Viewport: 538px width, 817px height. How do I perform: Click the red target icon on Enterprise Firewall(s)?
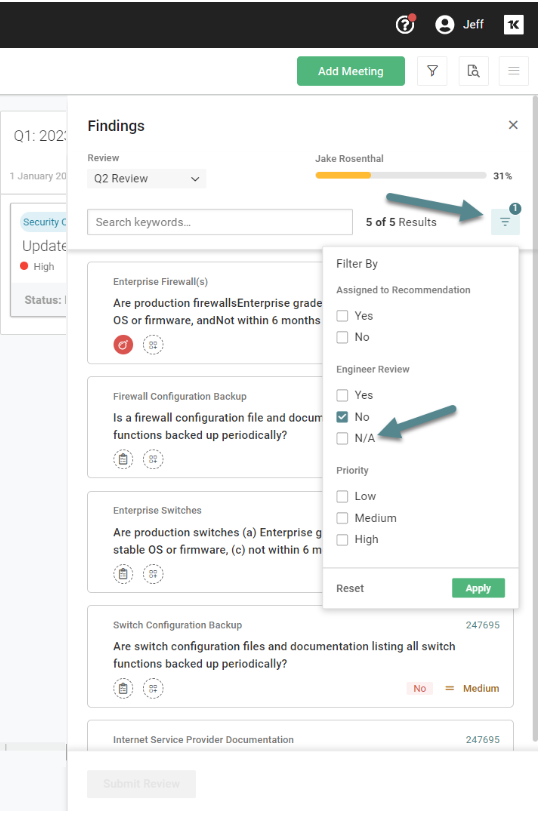click(123, 344)
